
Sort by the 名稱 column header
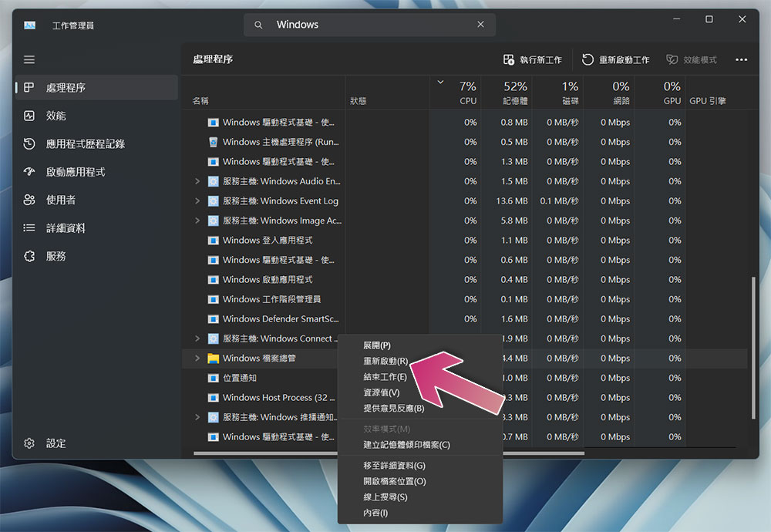pyautogui.click(x=200, y=101)
